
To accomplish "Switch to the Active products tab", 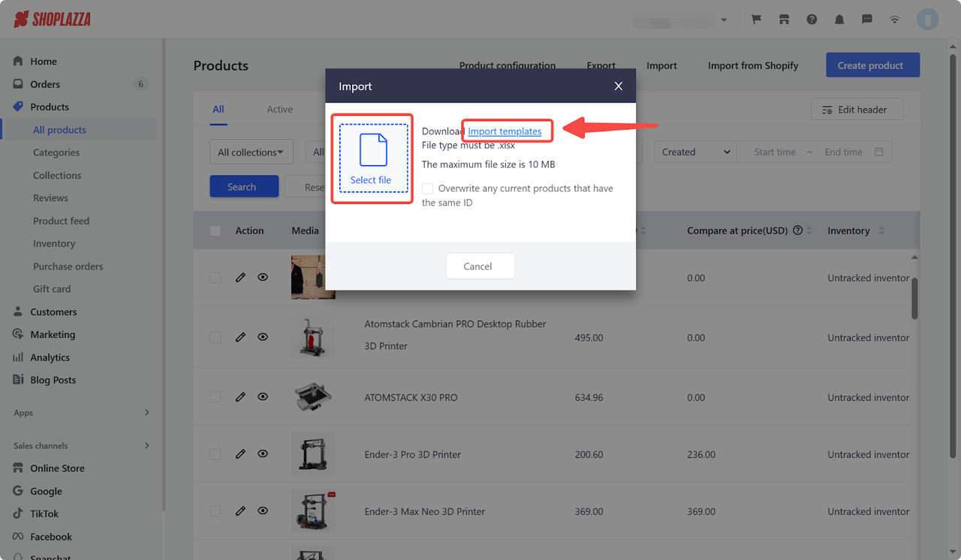I will (x=279, y=109).
